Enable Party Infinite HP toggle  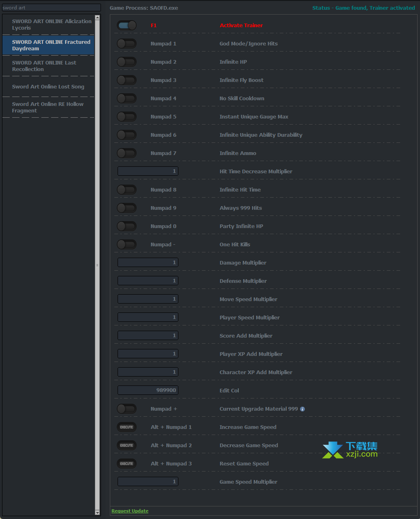pyautogui.click(x=126, y=226)
